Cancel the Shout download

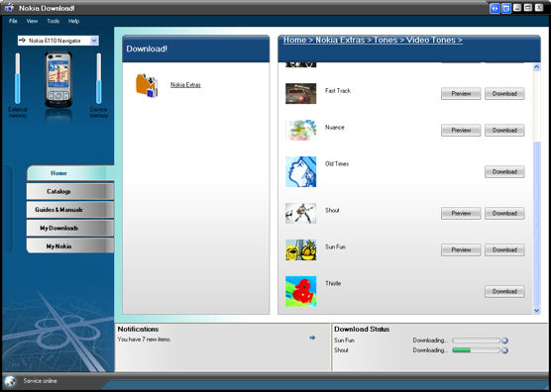point(505,350)
